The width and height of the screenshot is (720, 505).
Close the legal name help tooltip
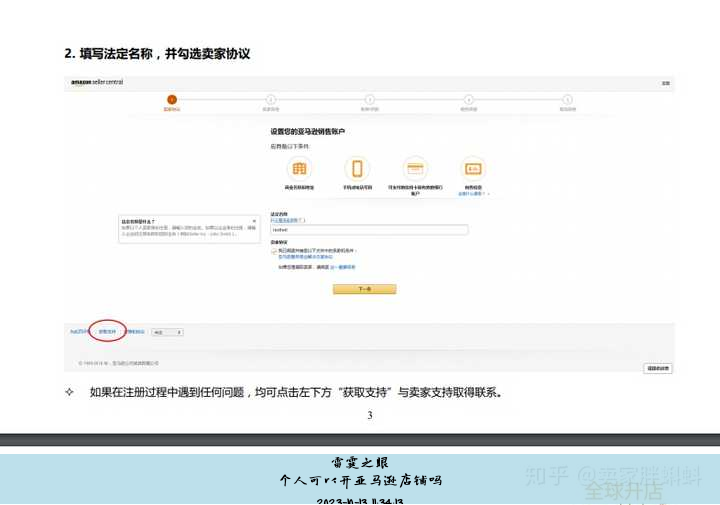254,220
